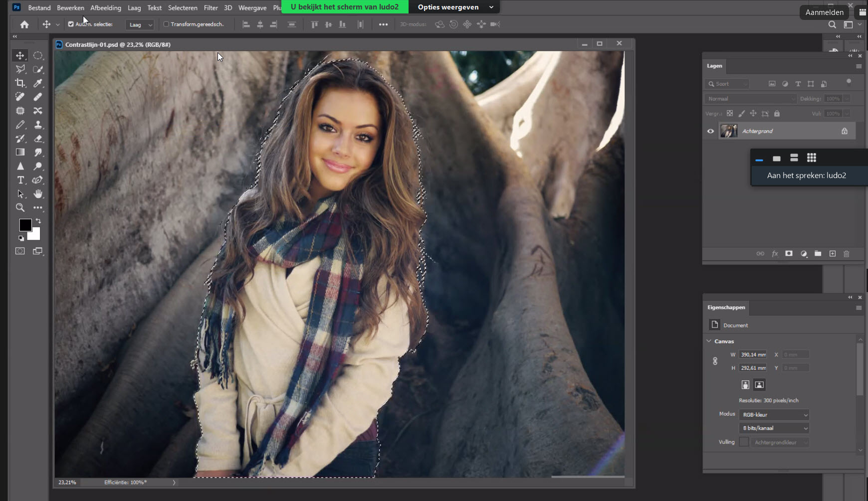The image size is (868, 501).
Task: Click the delete layer trash icon
Action: click(847, 254)
